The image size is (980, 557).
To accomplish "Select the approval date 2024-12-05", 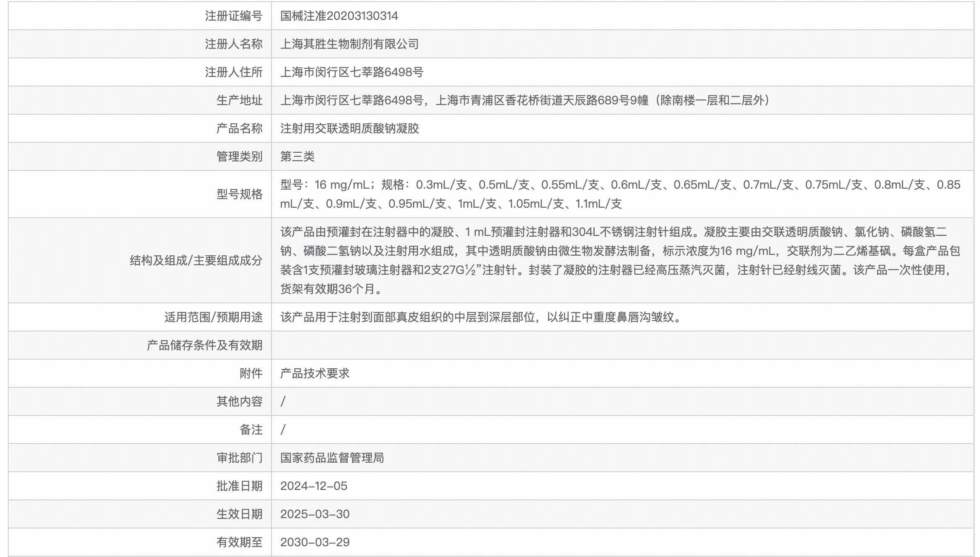I will click(315, 485).
